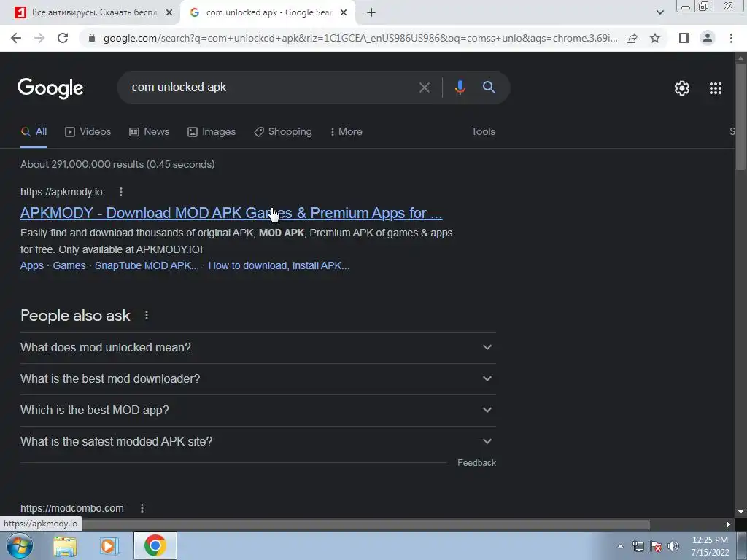Open search Tools
Image resolution: width=747 pixels, height=560 pixels.
483,131
